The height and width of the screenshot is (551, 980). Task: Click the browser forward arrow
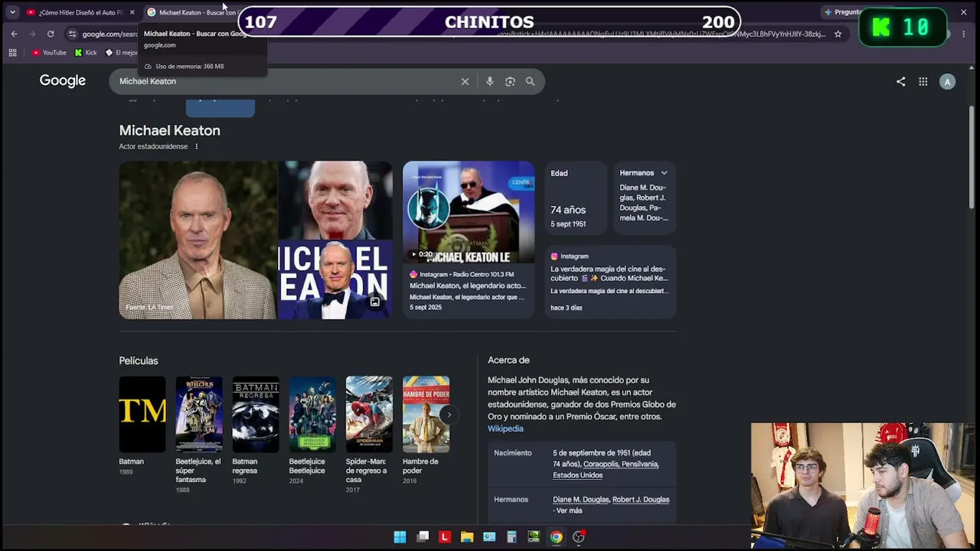click(32, 34)
